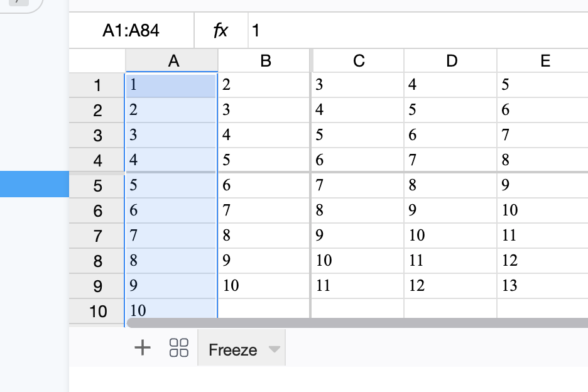Click the empty cell B10
The width and height of the screenshot is (588, 392).
(x=264, y=310)
